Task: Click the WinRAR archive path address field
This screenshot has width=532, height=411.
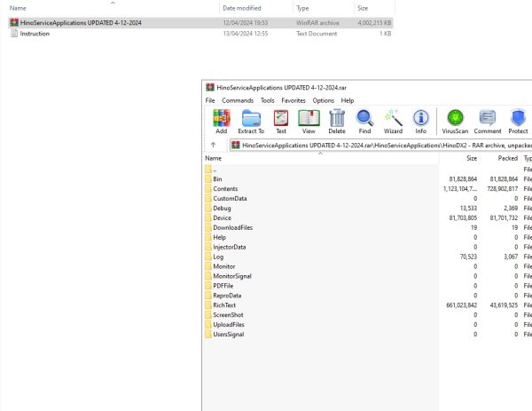Action: [380, 146]
